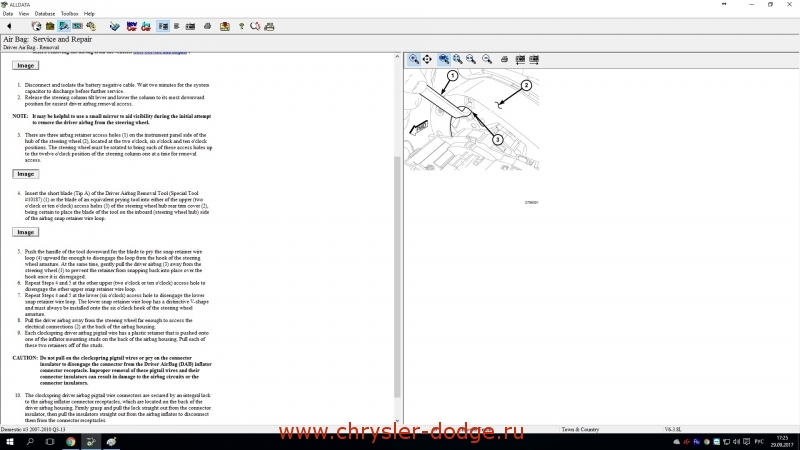Toggle the highlighted split text-image layout icon
The height and width of the screenshot is (450, 800).
click(x=163, y=26)
